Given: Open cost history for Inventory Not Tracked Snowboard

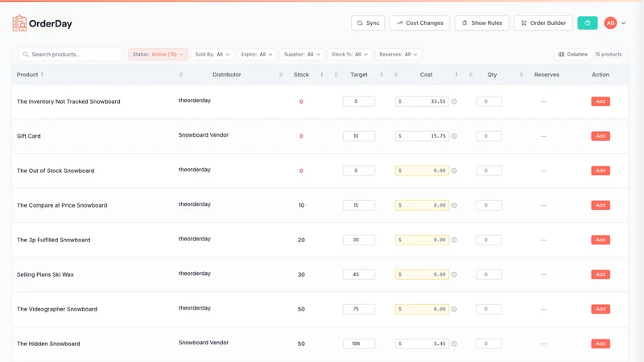Looking at the screenshot, I should point(454,101).
